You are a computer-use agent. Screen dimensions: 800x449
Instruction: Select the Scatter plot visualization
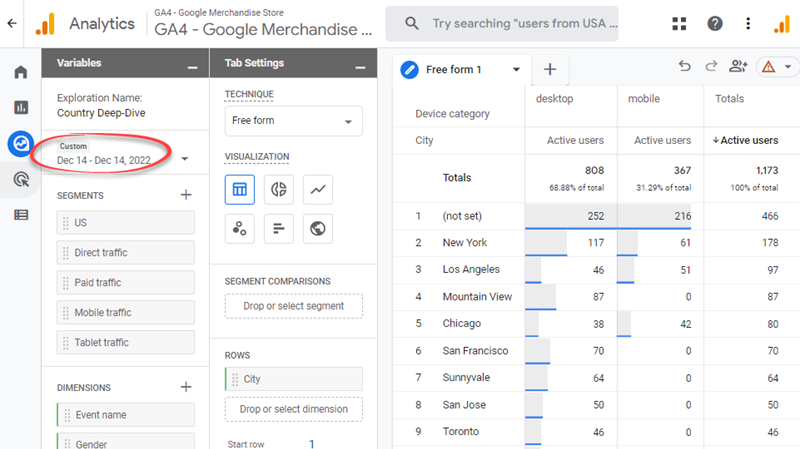click(240, 228)
